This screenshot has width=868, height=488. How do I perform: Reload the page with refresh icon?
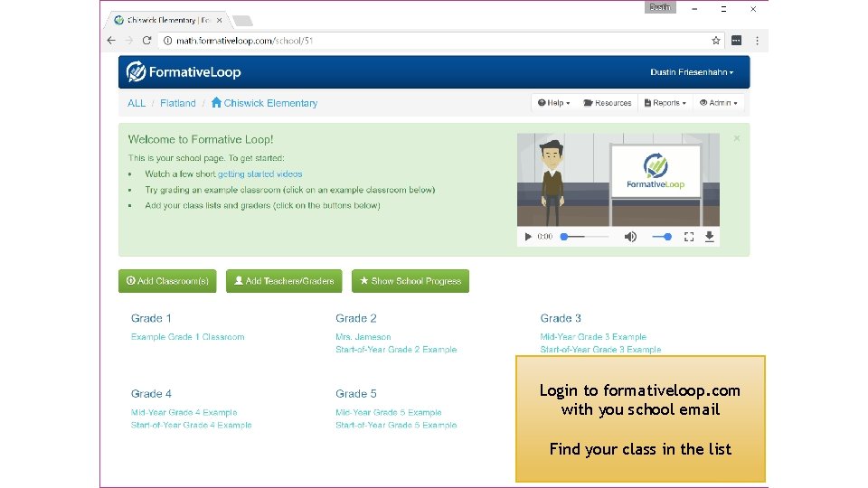(146, 41)
